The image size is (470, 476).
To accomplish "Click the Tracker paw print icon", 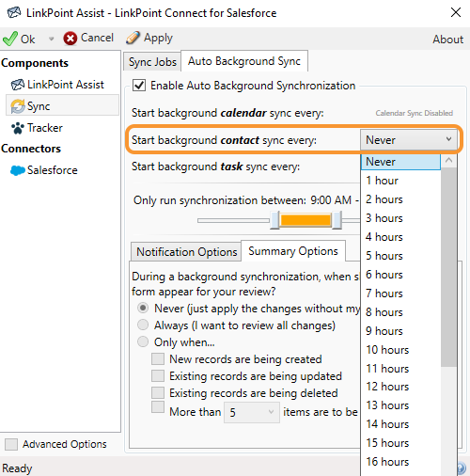I will 18,128.
